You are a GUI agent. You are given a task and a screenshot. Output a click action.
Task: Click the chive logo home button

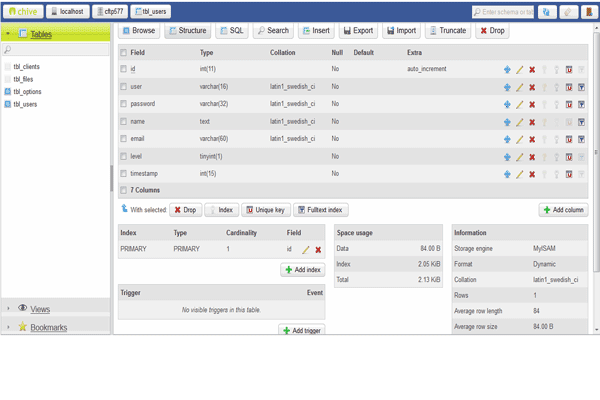tap(22, 11)
